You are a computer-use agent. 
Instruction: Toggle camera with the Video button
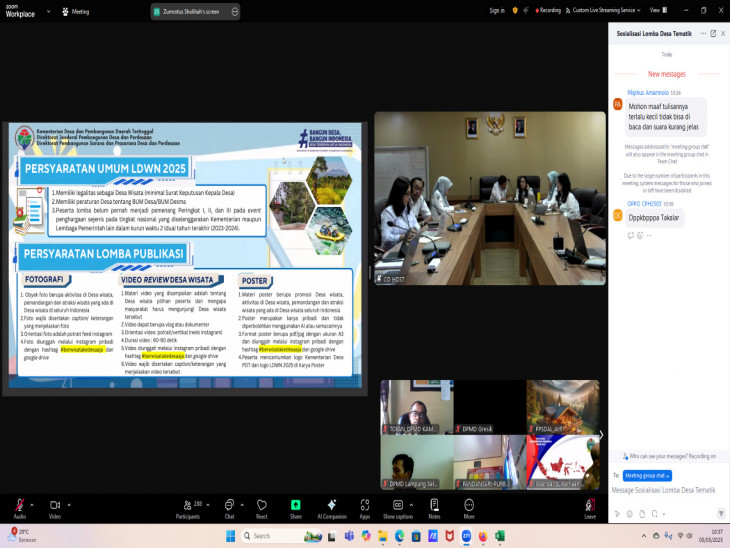pos(55,508)
